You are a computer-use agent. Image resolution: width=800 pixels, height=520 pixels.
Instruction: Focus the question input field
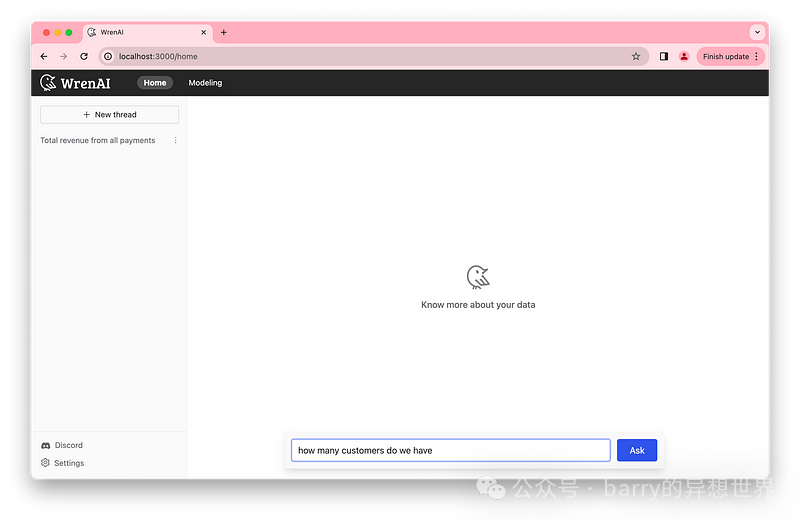coord(450,451)
